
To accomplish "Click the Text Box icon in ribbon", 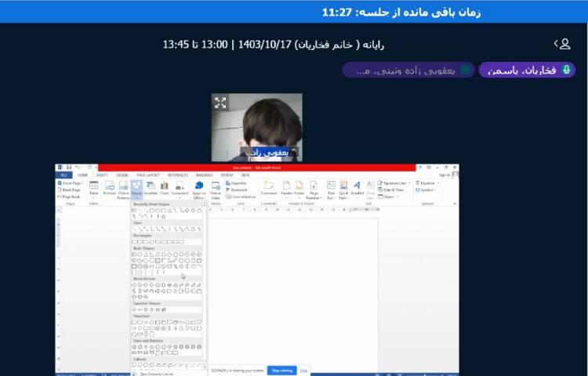I will (331, 190).
